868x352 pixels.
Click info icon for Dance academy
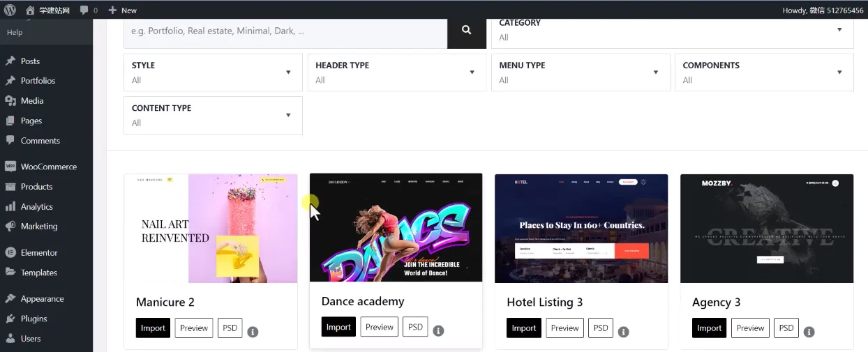(438, 330)
